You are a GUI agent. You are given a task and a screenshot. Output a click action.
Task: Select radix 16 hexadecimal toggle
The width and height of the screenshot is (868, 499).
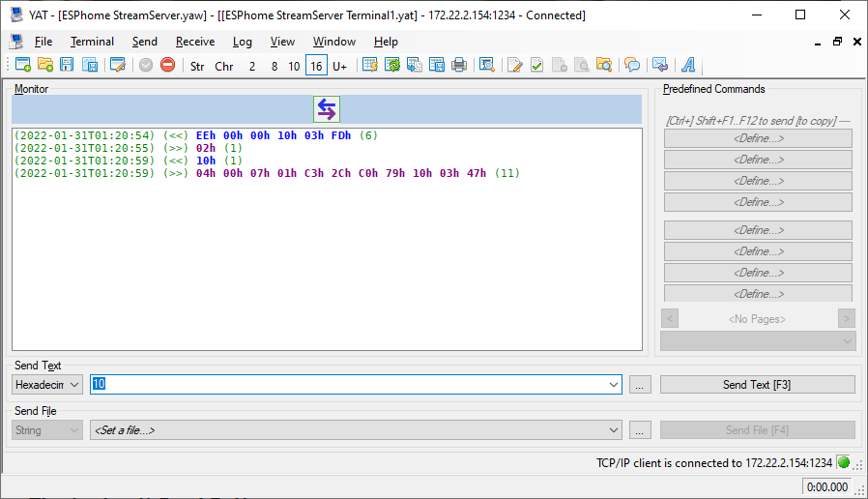point(316,66)
